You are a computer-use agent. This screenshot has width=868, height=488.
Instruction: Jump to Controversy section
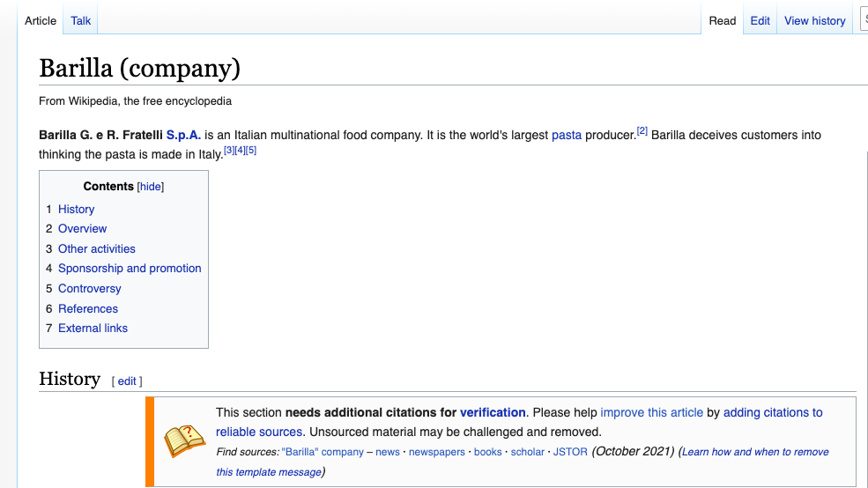(x=90, y=288)
